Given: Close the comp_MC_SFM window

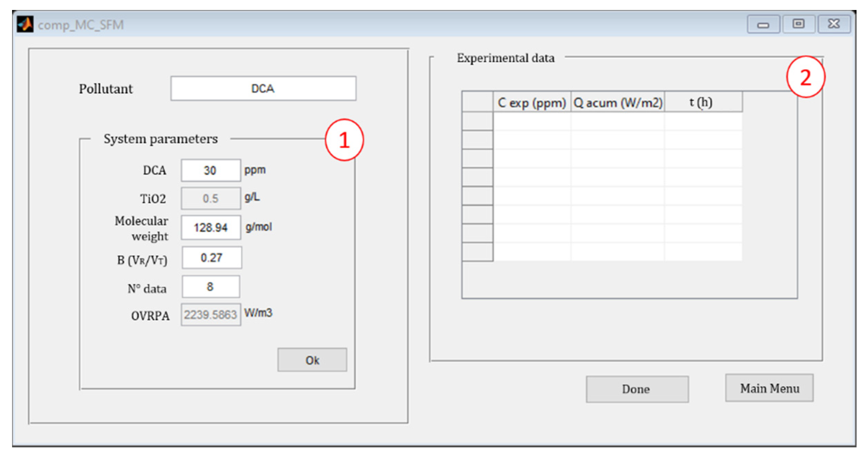Looking at the screenshot, I should point(834,24).
